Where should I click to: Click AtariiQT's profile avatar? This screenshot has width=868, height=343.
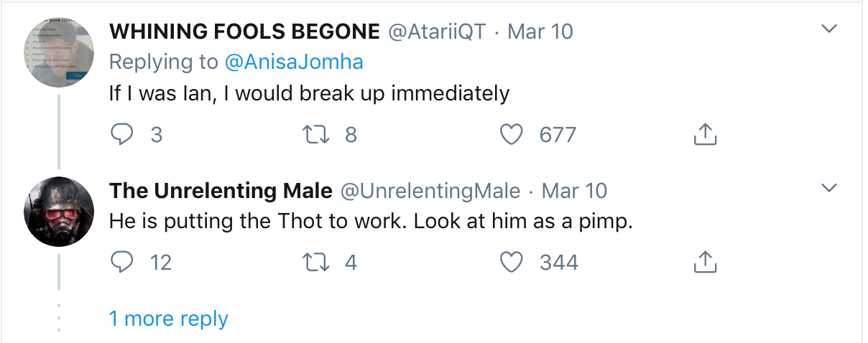click(59, 52)
